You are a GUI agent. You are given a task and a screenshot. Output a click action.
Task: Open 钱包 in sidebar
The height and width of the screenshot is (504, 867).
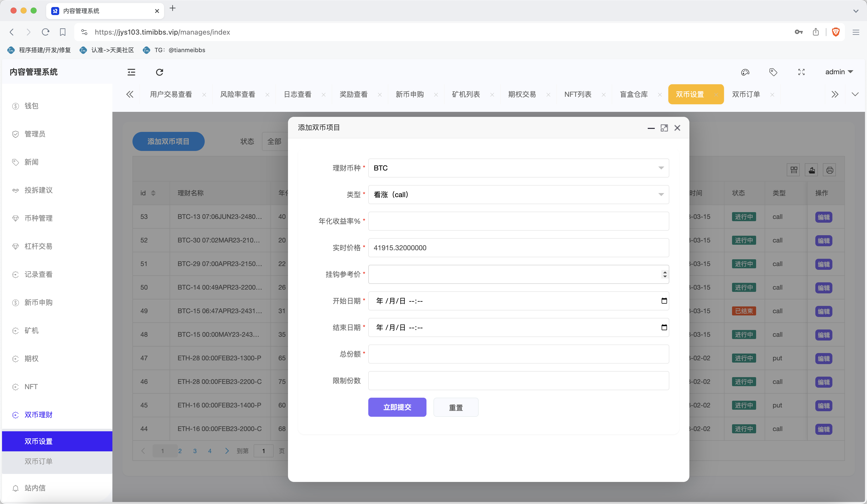[57, 106]
